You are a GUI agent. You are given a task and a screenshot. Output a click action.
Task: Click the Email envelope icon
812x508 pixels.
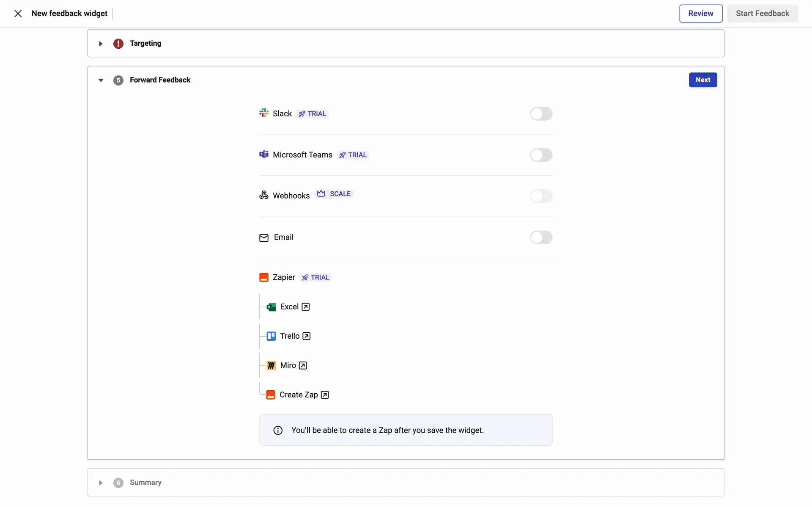click(264, 238)
